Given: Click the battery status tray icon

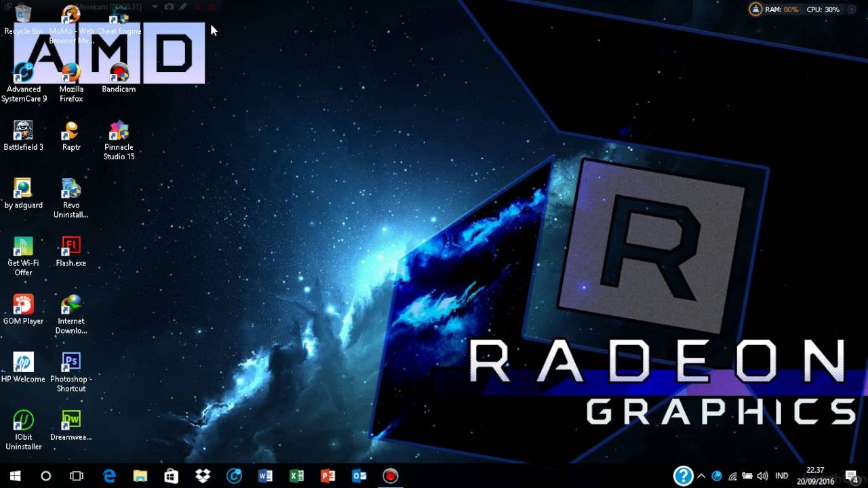Looking at the screenshot, I should click(x=747, y=476).
